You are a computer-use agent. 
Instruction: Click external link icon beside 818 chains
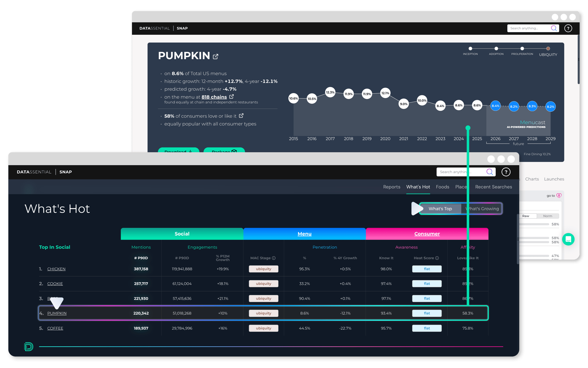click(231, 97)
